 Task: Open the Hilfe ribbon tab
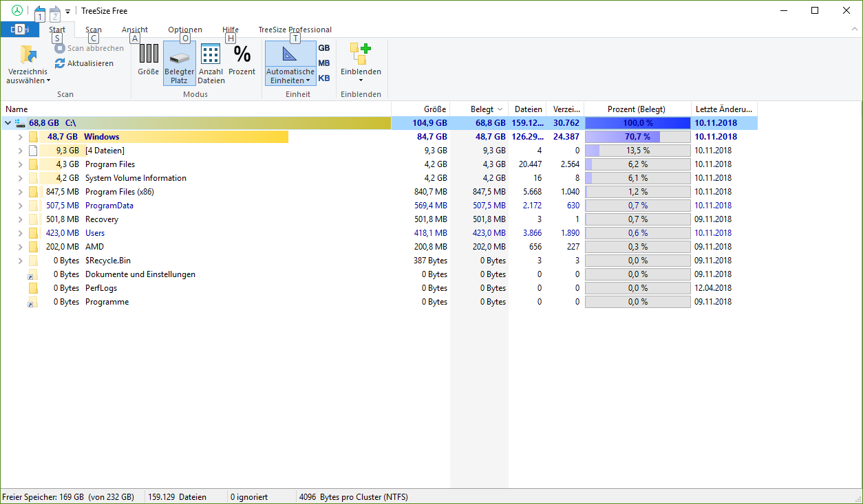click(231, 30)
